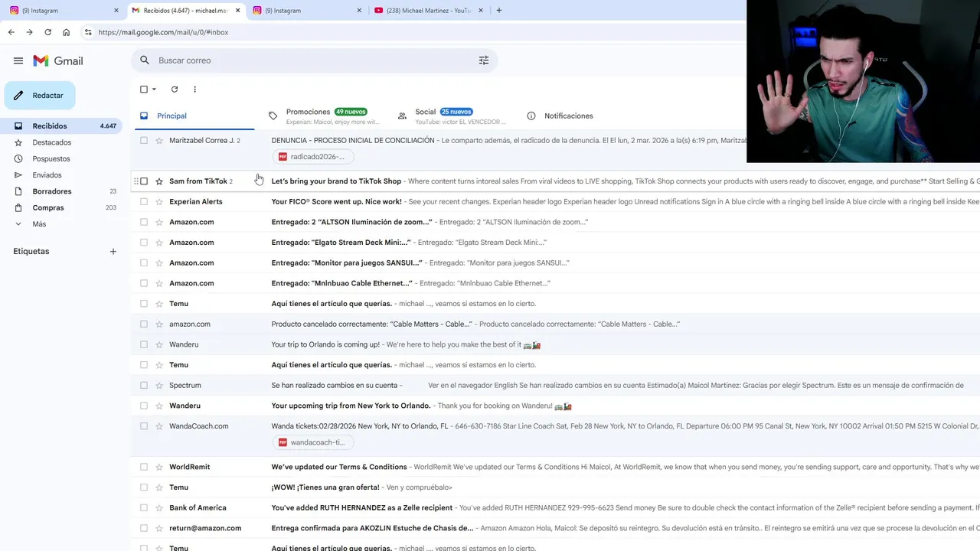The width and height of the screenshot is (980, 551).
Task: Open the Gmail main menu hamburger
Action: [x=18, y=60]
